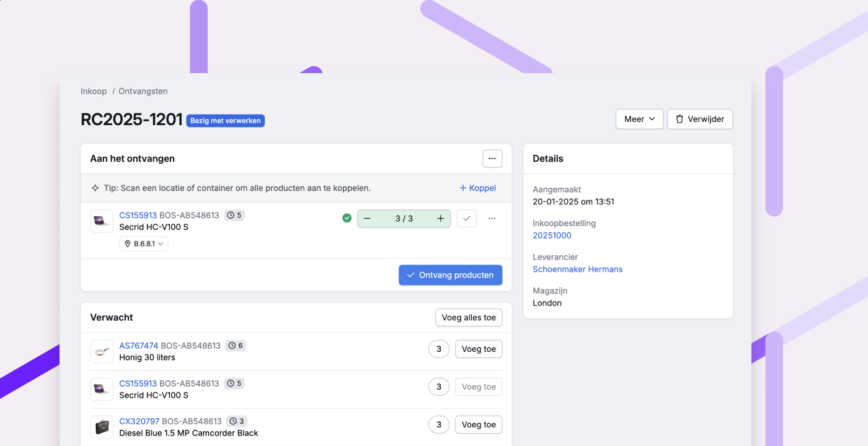Click the checkmark confirm button beside quantity
This screenshot has height=446, width=868.
(x=467, y=219)
